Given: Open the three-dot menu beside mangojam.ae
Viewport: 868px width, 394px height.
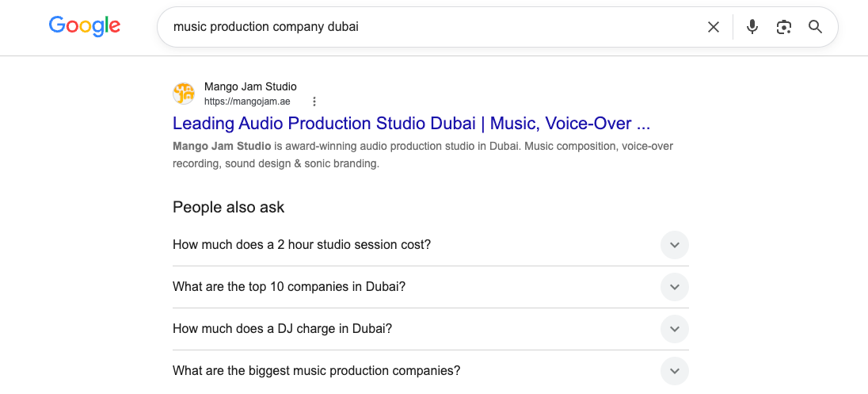Looking at the screenshot, I should (314, 101).
